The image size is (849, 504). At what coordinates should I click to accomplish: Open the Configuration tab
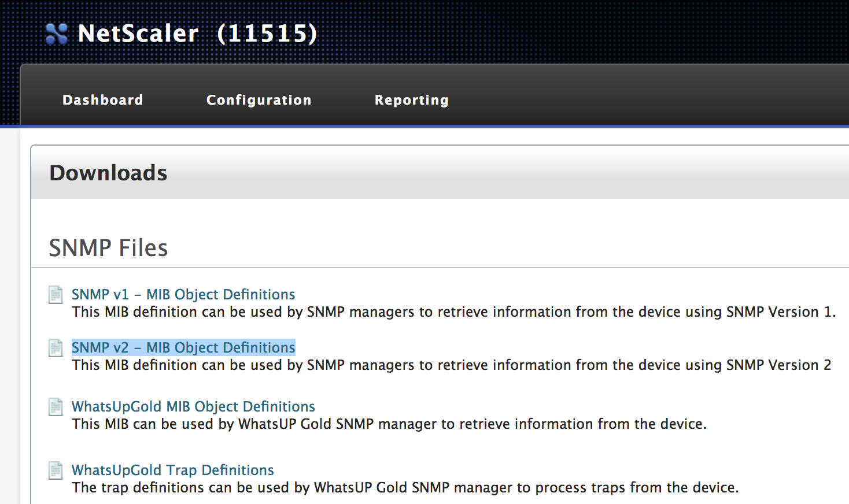259,99
